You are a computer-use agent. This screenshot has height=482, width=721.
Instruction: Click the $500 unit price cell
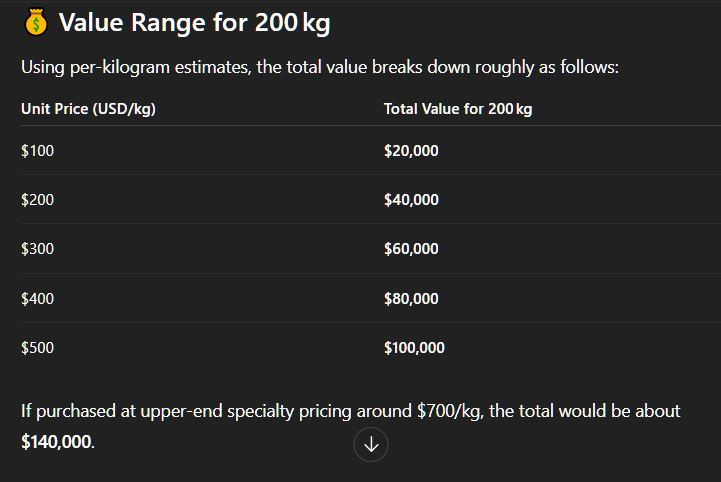click(37, 348)
